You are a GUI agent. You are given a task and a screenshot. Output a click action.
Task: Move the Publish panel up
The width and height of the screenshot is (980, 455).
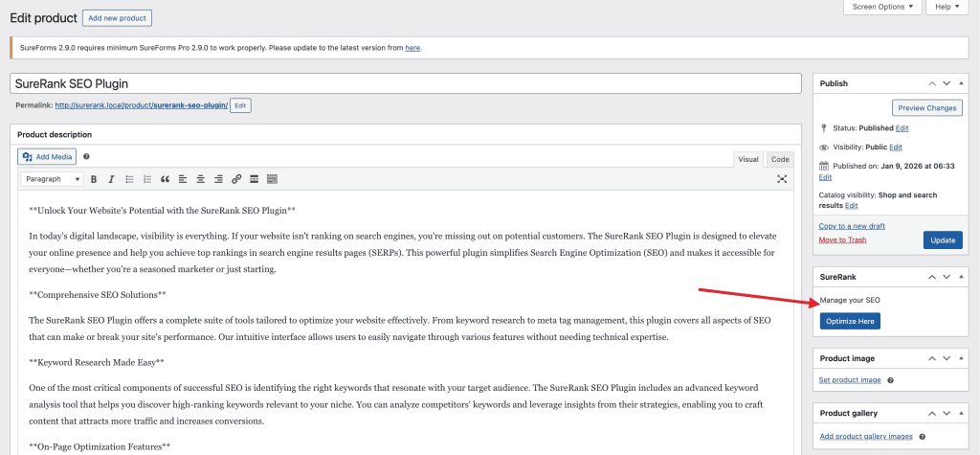click(x=932, y=83)
